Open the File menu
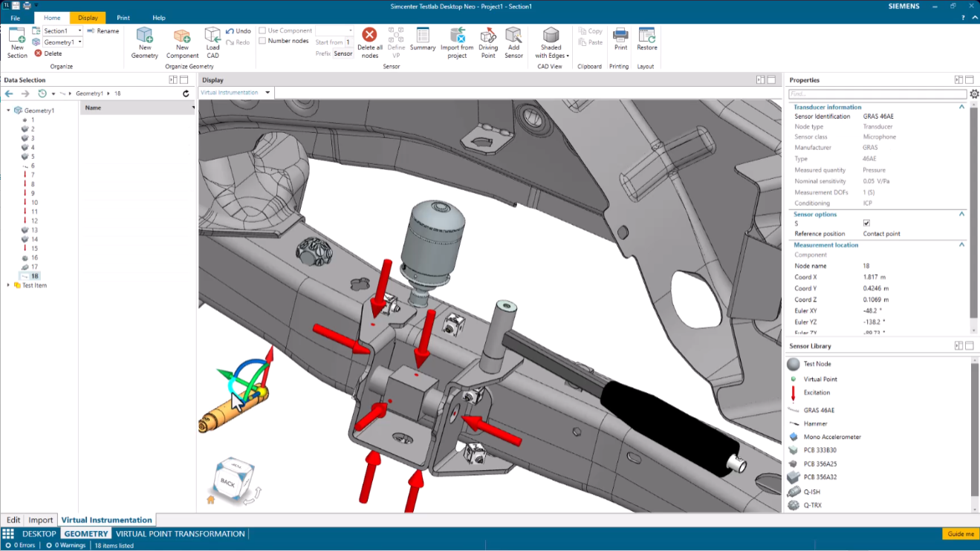The width and height of the screenshot is (980, 551). click(x=16, y=18)
